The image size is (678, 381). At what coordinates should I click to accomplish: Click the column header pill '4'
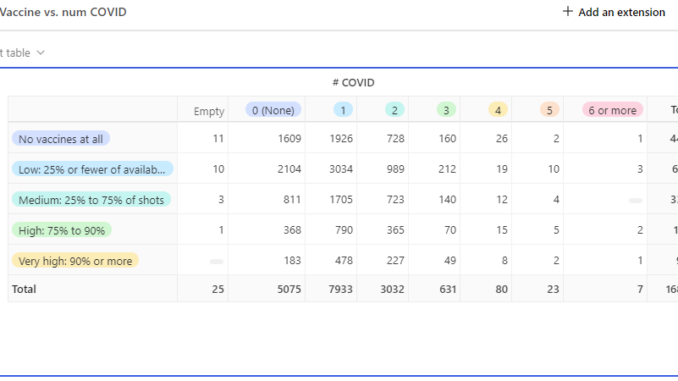pyautogui.click(x=498, y=110)
